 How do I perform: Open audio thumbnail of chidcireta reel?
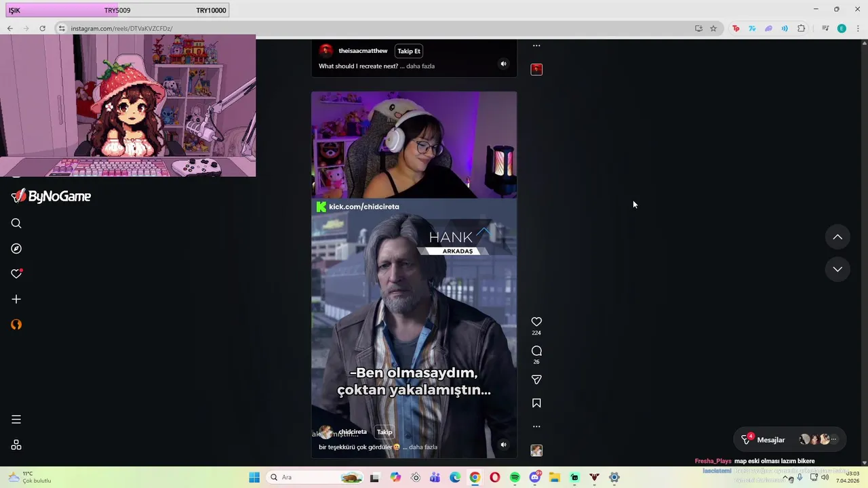(536, 451)
